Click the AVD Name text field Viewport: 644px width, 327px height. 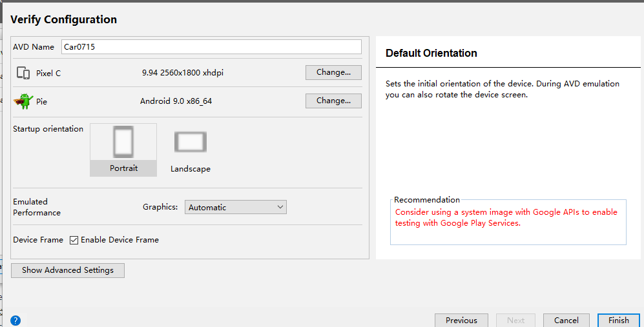211,47
